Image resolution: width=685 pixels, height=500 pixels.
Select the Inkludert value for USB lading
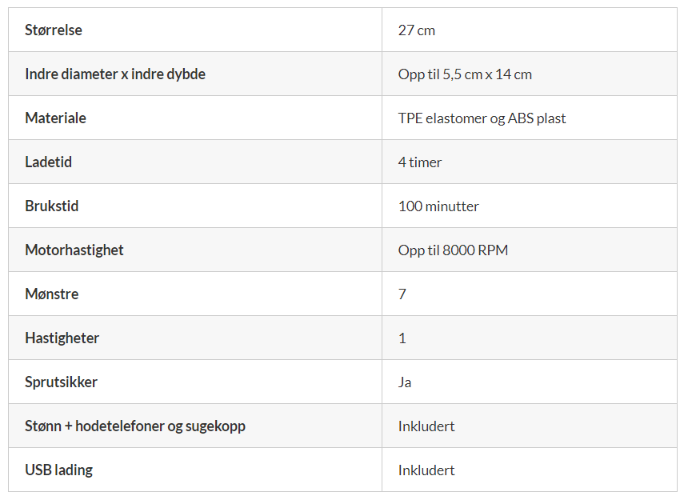426,470
